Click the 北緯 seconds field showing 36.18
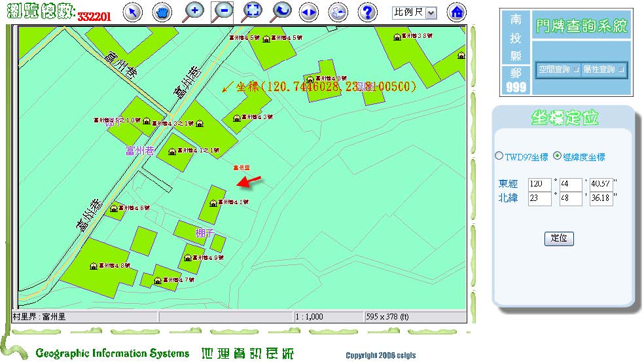The height and width of the screenshot is (362, 644). tap(601, 198)
